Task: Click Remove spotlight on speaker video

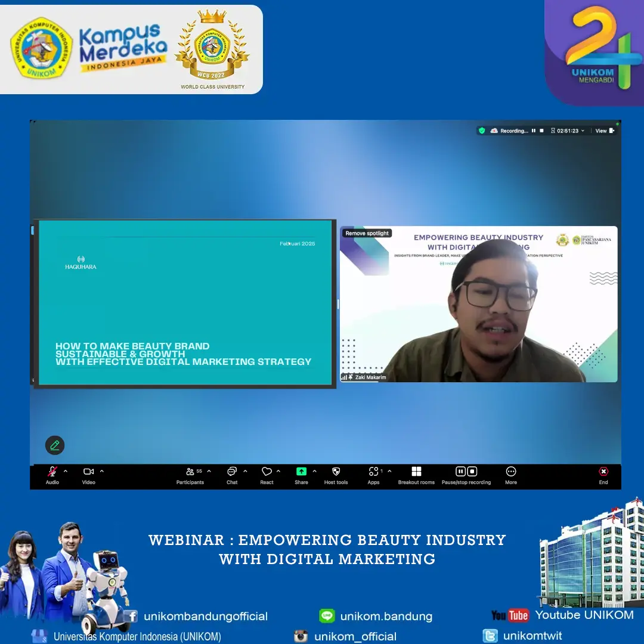Action: point(367,233)
